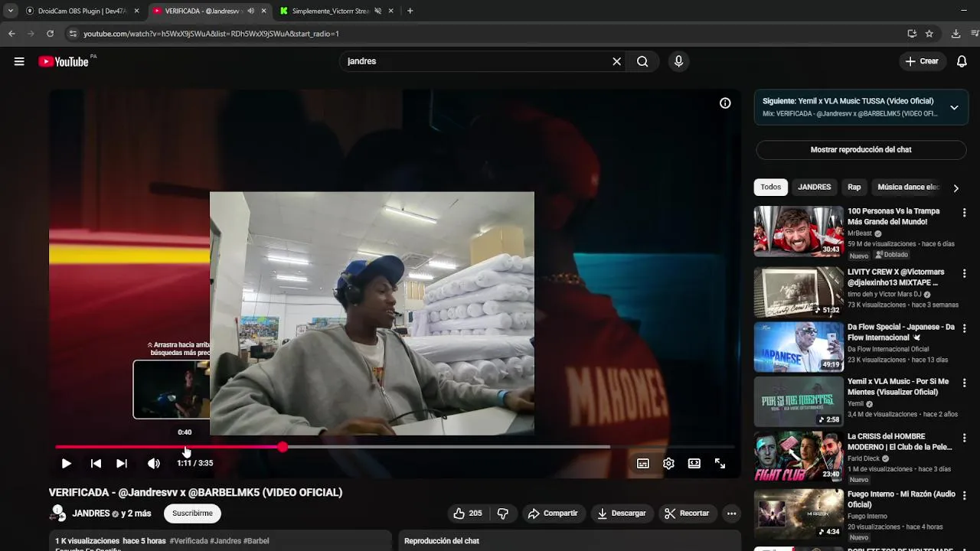View site information icon in address bar
Image resolution: width=980 pixels, height=551 pixels.
click(x=73, y=34)
